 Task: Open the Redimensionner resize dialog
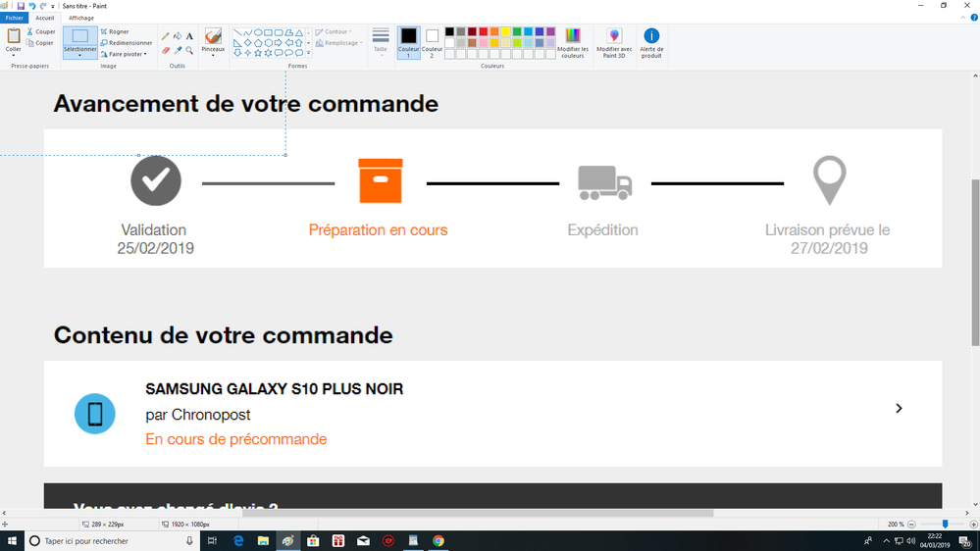[x=127, y=42]
